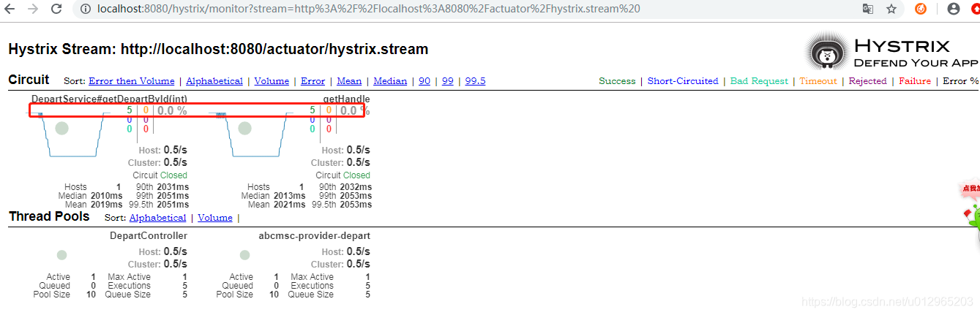
Task: Sort circuits by Median
Action: pos(390,81)
